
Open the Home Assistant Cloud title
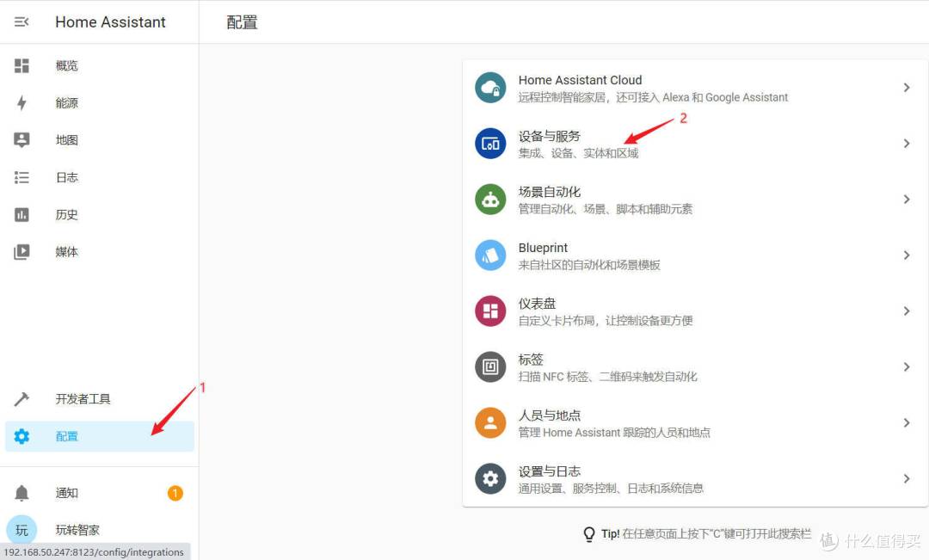[x=580, y=80]
